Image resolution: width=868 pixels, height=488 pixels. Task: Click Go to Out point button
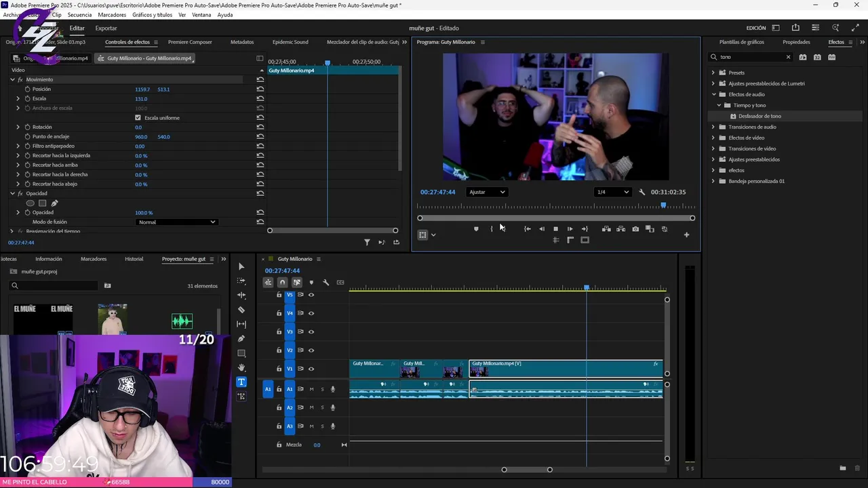585,229
